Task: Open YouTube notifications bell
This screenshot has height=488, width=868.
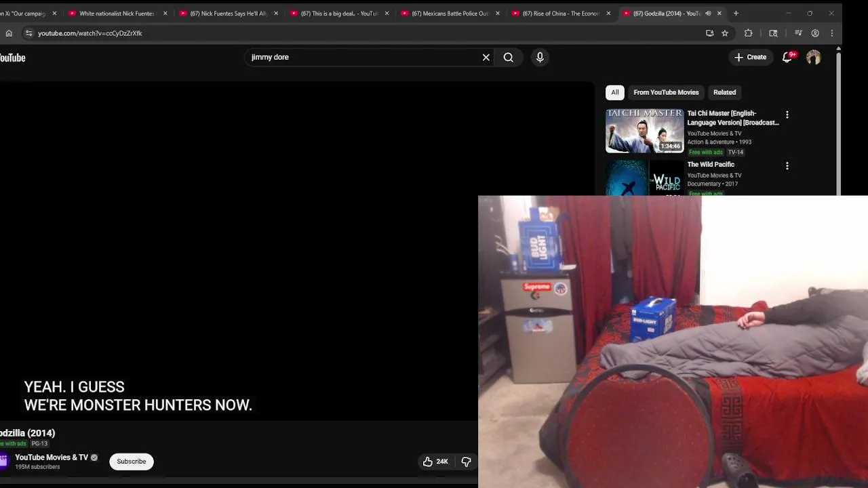Action: point(787,58)
